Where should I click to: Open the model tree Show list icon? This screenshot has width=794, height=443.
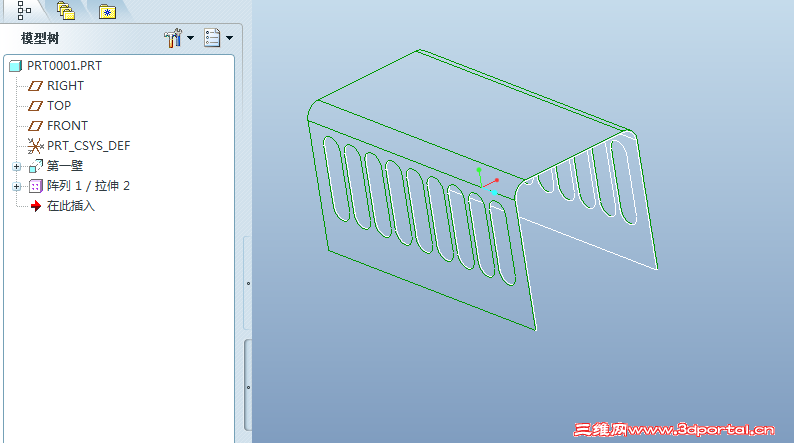coord(212,38)
